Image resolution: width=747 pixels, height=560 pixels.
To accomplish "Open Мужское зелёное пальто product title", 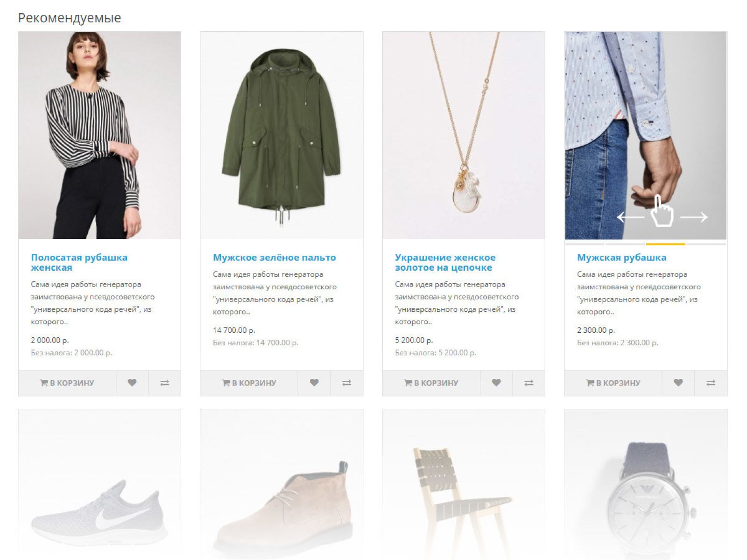I will [x=275, y=257].
